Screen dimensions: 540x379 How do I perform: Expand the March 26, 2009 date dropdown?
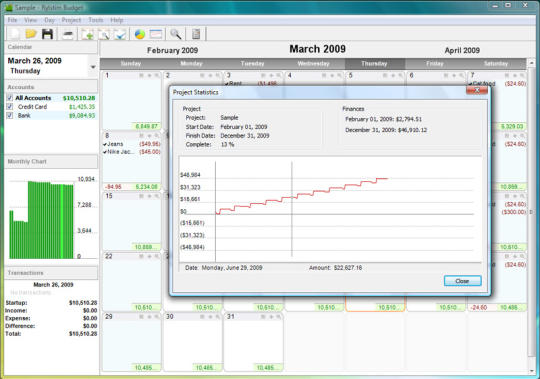tap(93, 67)
